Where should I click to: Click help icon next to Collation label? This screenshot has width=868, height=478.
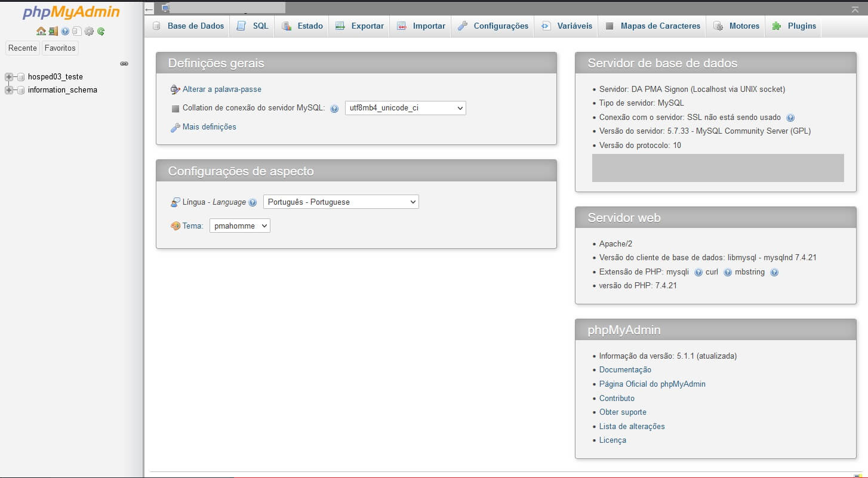(334, 109)
